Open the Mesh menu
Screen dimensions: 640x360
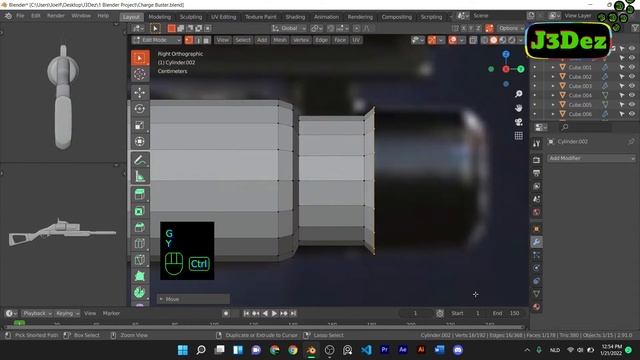click(x=280, y=40)
